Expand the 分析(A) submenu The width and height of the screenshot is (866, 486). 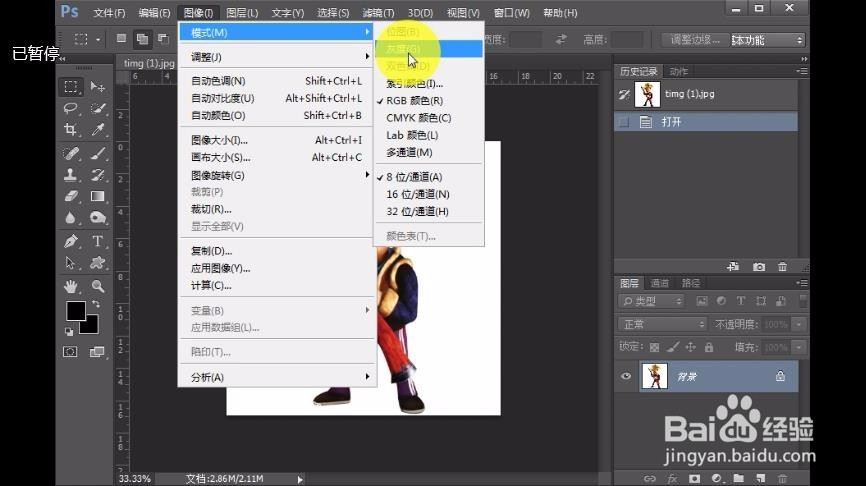click(276, 377)
